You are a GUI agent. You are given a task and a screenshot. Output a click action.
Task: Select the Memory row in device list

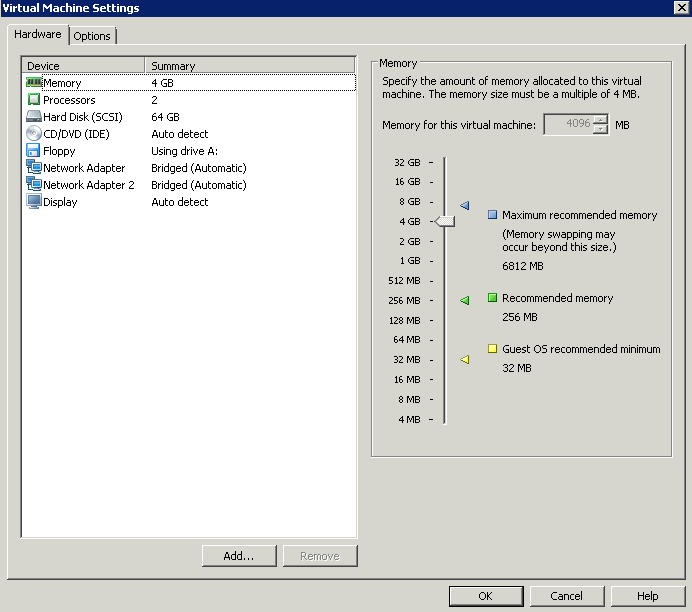coord(191,83)
